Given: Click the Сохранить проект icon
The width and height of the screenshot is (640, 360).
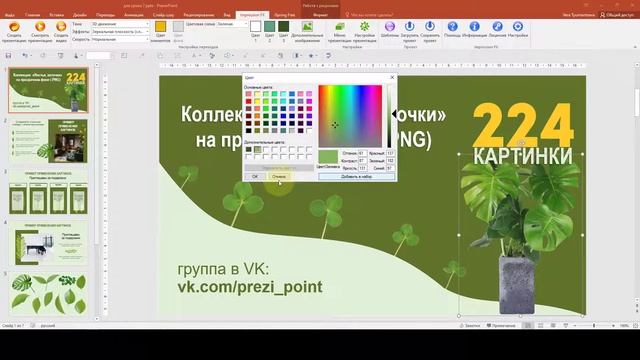Looking at the screenshot, I should pyautogui.click(x=430, y=27).
